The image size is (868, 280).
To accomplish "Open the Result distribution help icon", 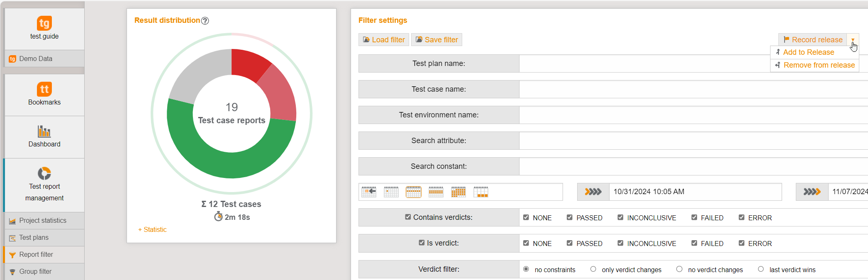I will [x=205, y=21].
